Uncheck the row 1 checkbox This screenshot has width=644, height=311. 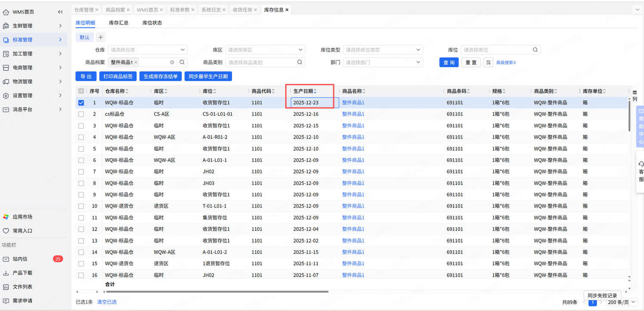(81, 103)
